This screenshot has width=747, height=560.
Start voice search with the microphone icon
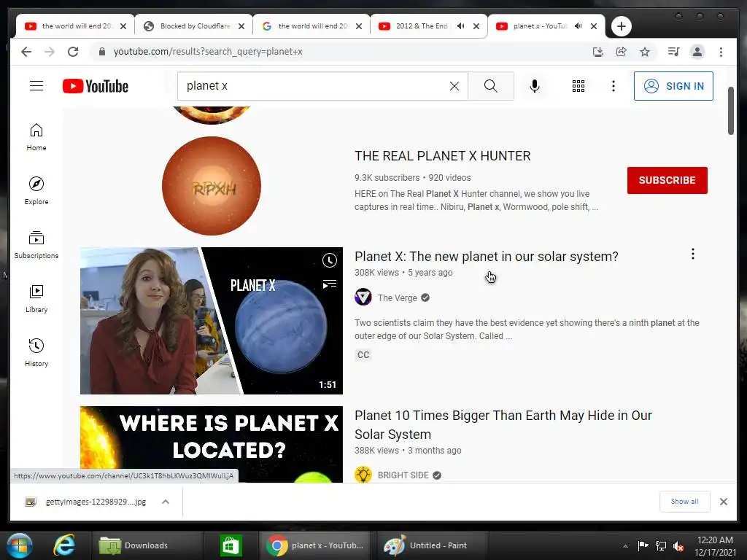(535, 86)
